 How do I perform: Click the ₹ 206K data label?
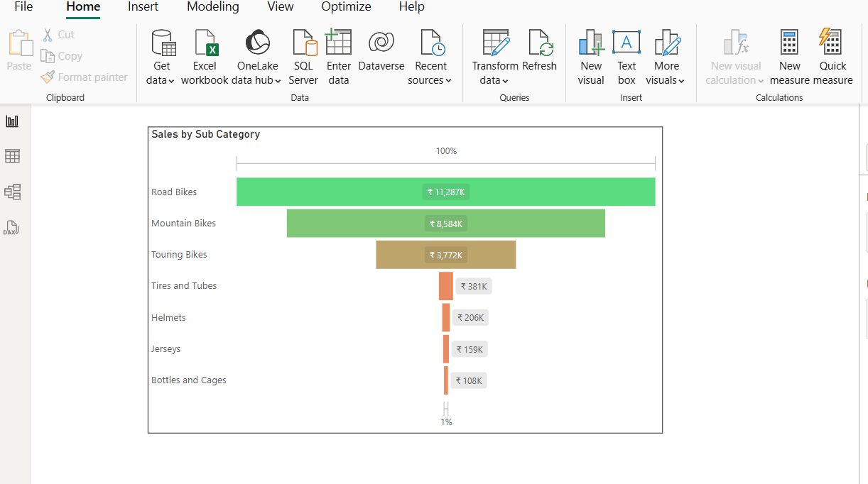click(470, 318)
